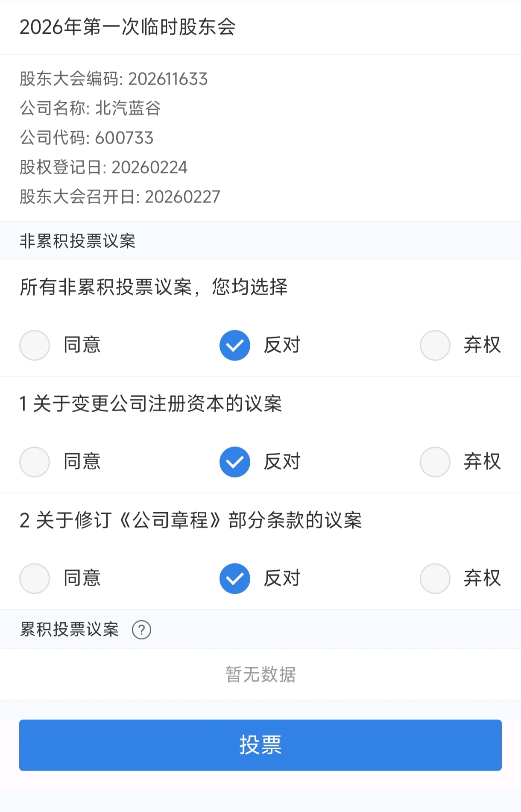Open the help icon beside 累积投票议案

141,630
